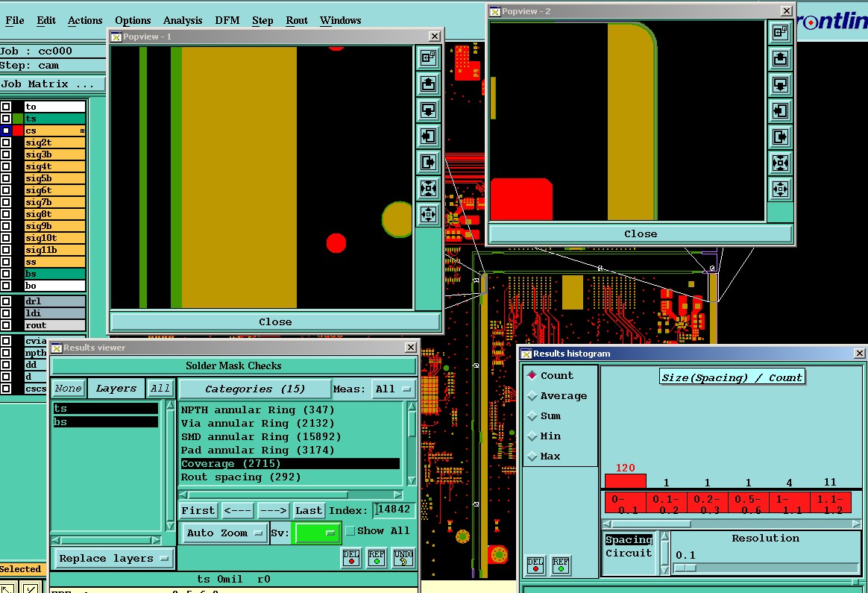868x593 pixels.
Task: Click the Resolution slider handle
Action: tap(685, 568)
